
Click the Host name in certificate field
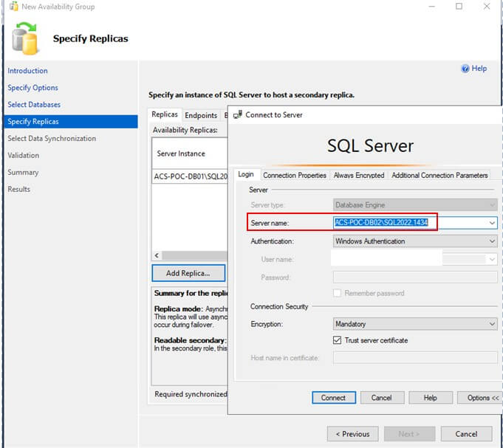click(x=415, y=358)
